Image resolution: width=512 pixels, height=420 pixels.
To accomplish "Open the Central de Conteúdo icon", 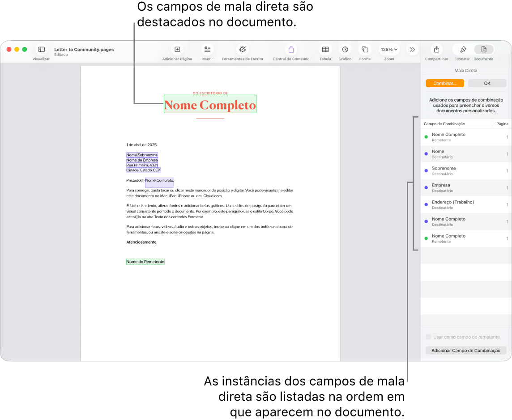I will pyautogui.click(x=291, y=50).
